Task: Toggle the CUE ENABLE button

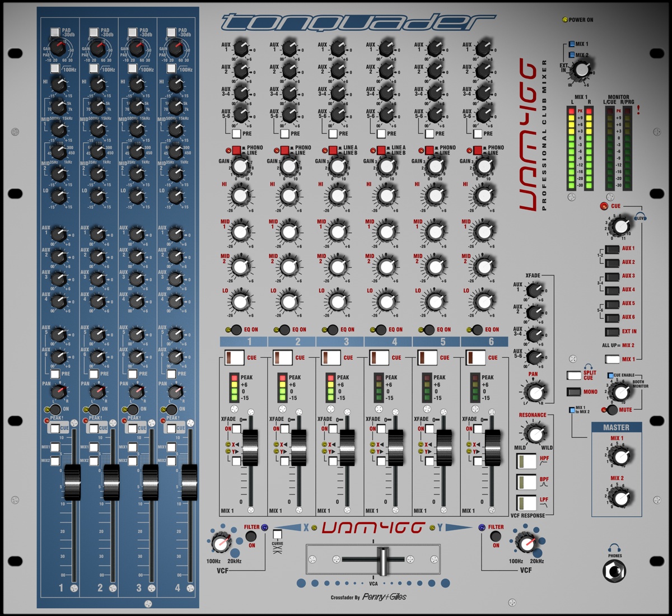Action: click(610, 375)
